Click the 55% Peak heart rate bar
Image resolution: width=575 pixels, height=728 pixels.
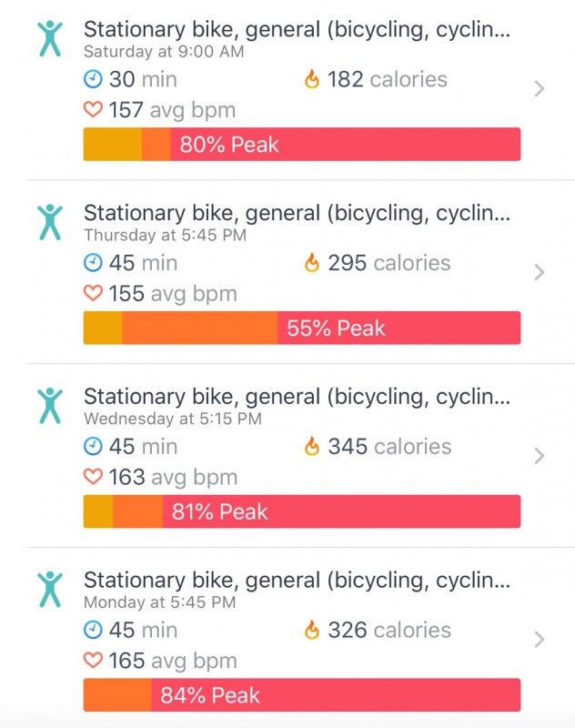pos(302,329)
